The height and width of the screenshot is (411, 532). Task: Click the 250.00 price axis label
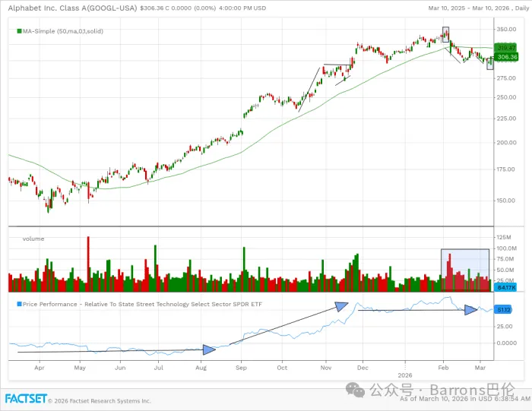pyautogui.click(x=507, y=97)
